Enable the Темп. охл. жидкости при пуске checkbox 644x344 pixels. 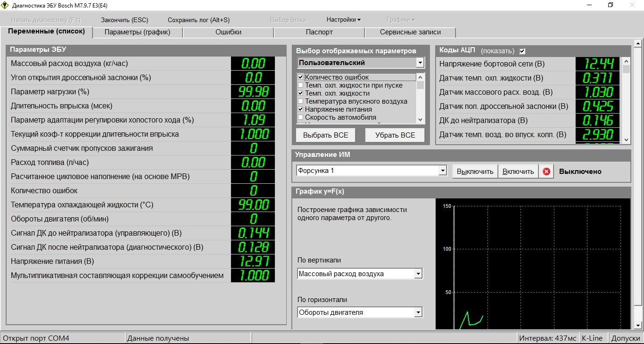coord(301,85)
